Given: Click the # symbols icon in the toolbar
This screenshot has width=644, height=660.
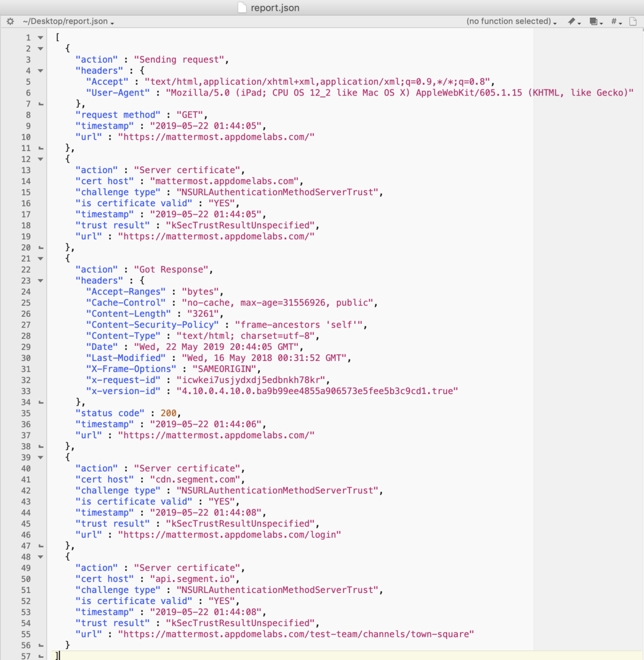Looking at the screenshot, I should click(613, 21).
